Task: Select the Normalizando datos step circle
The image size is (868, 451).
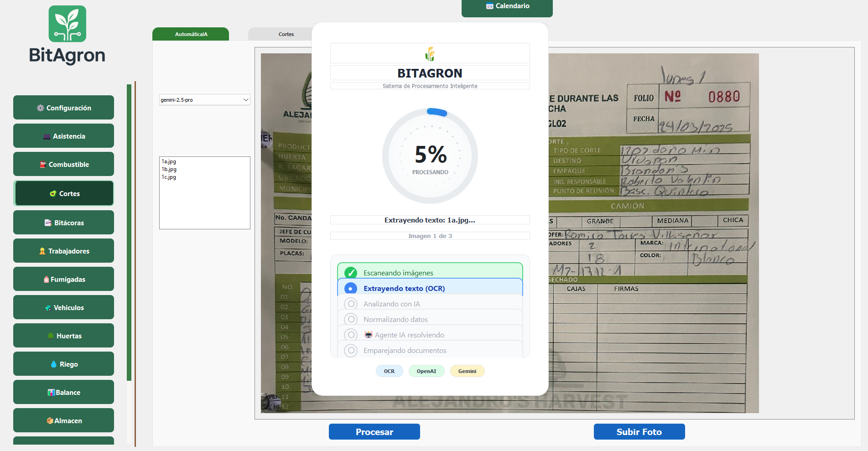Action: (351, 320)
